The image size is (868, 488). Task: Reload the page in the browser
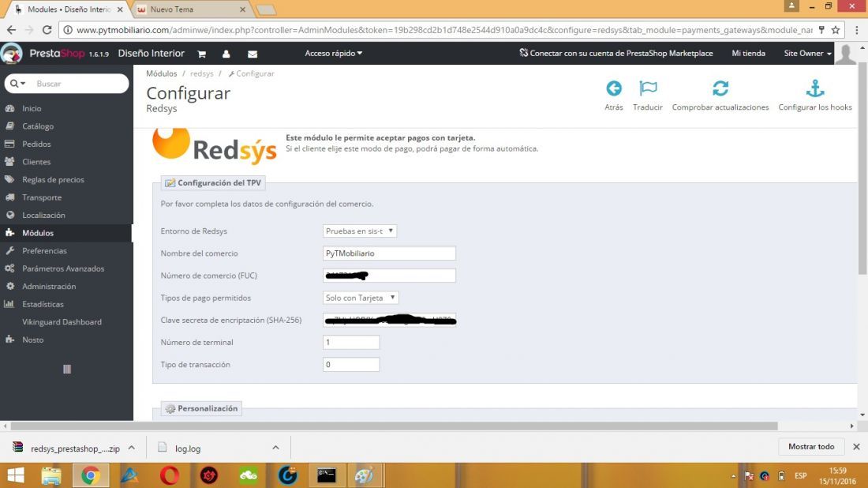(47, 30)
